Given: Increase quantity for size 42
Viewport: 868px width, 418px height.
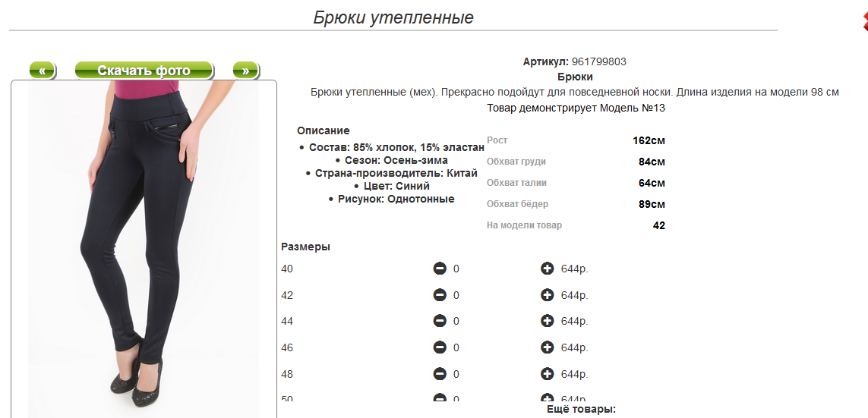Looking at the screenshot, I should click(547, 295).
